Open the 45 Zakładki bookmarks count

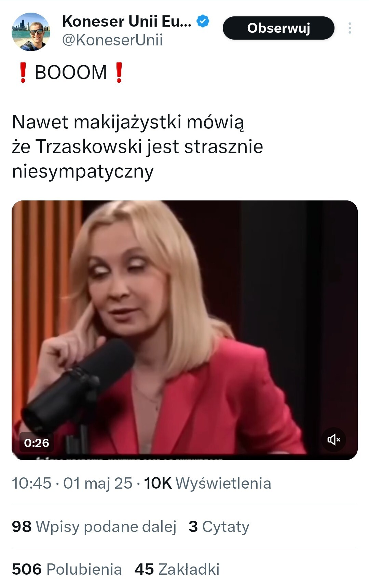[177, 569]
